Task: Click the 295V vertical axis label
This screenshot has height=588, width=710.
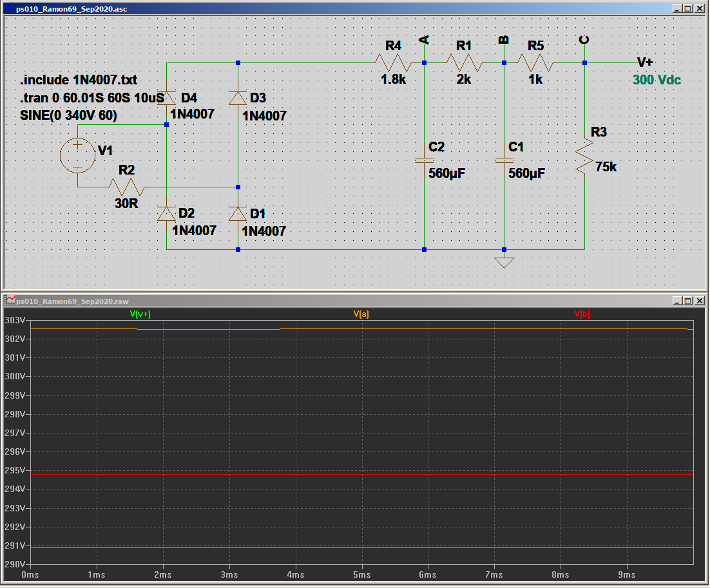Action: [15, 470]
